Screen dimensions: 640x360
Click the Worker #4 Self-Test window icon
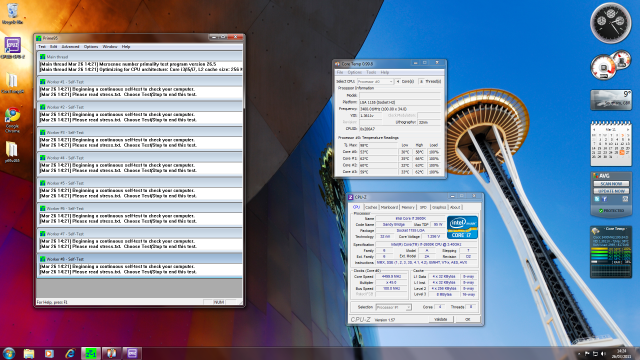tap(42, 158)
